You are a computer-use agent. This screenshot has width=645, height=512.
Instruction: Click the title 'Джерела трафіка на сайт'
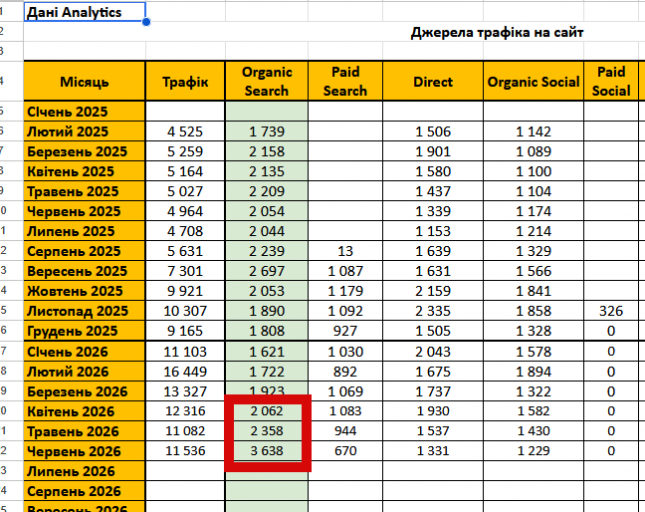coord(497,32)
